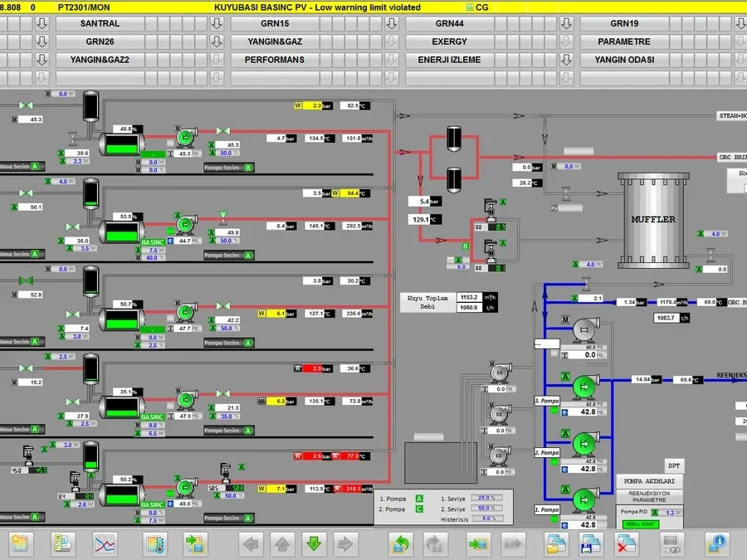The width and height of the screenshot is (747, 560).
Task: Toggle the green B indicator near control valves
Action: [x=466, y=246]
